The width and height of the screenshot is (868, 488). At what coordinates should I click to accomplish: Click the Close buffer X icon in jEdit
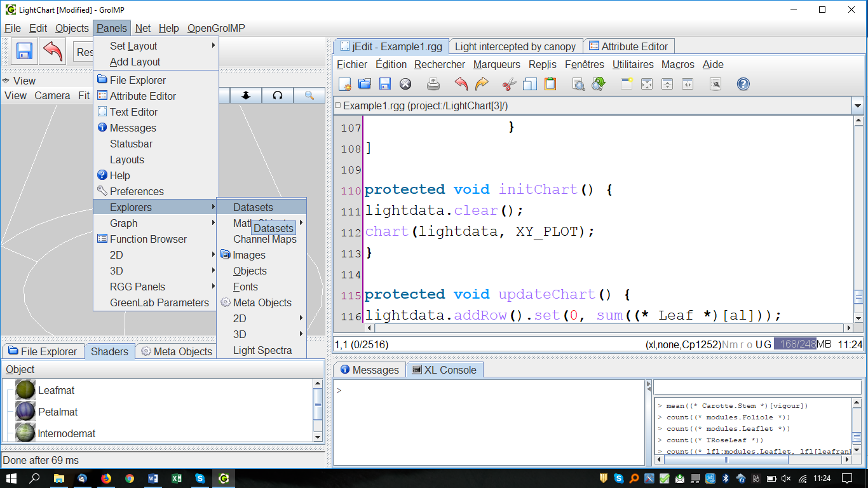pos(405,84)
